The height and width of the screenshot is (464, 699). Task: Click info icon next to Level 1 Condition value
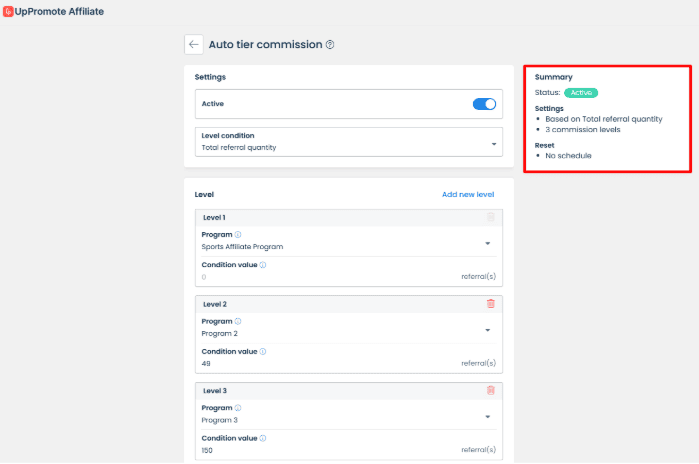(263, 265)
